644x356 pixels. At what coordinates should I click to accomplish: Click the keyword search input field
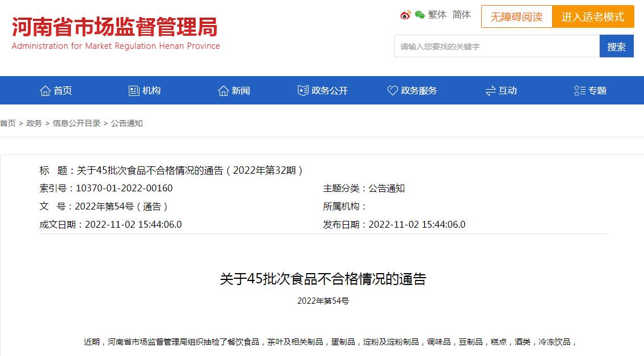[x=496, y=46]
